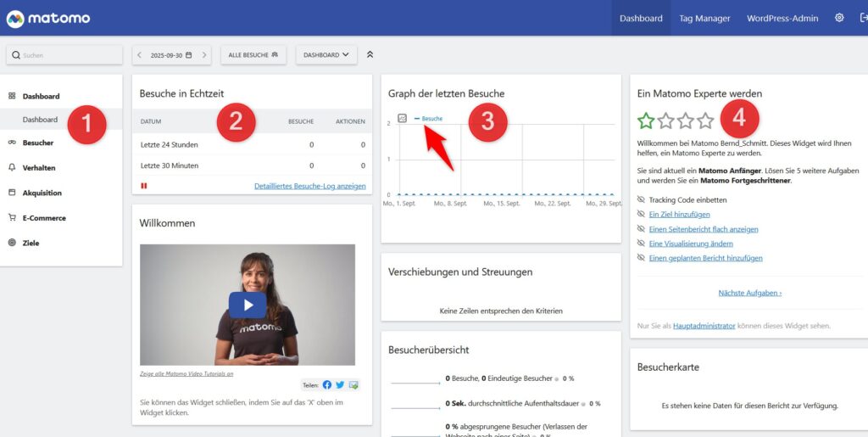Image resolution: width=868 pixels, height=437 pixels.
Task: Open the Detailliertes Besuche-Log anzeigen link
Action: (x=309, y=186)
